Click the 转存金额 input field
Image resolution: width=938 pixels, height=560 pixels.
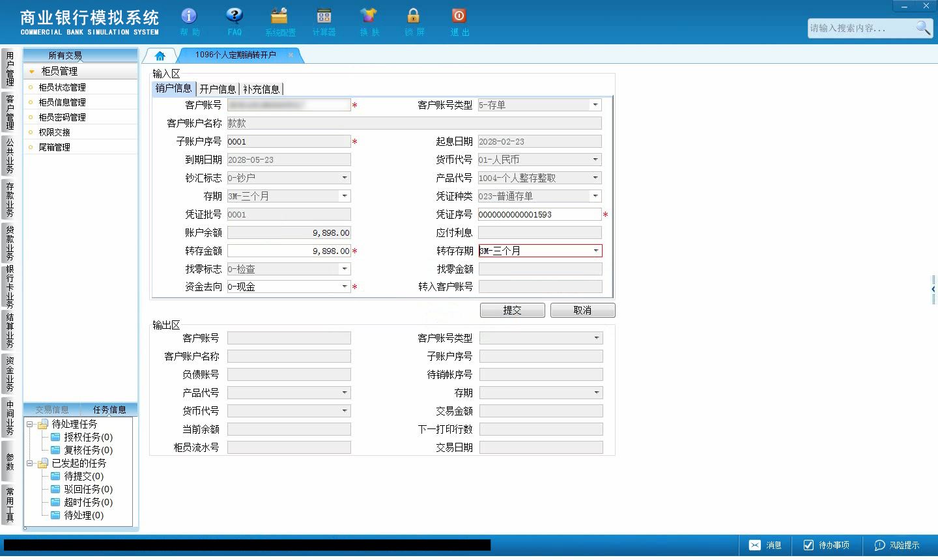(289, 251)
